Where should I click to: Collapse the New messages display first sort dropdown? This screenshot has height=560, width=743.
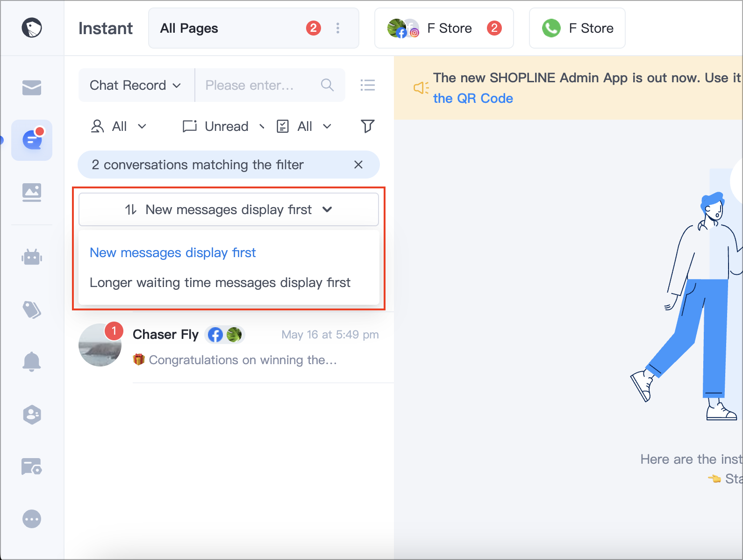tap(229, 209)
